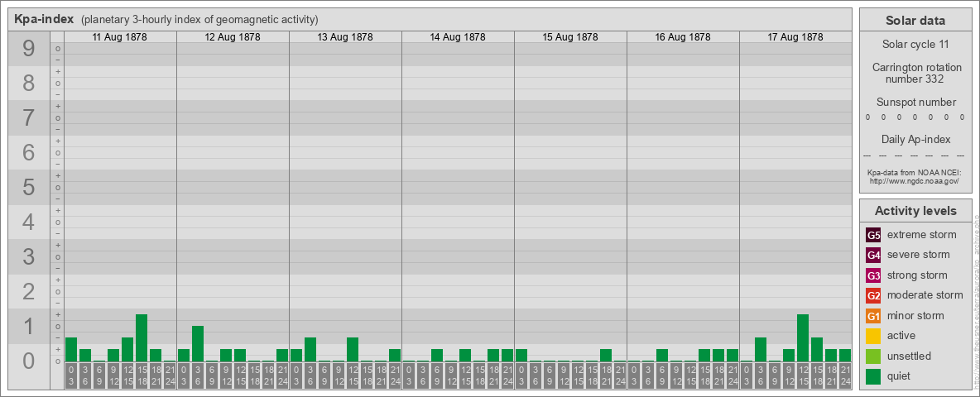Select the 12 Aug 1878 date header

pos(233,37)
